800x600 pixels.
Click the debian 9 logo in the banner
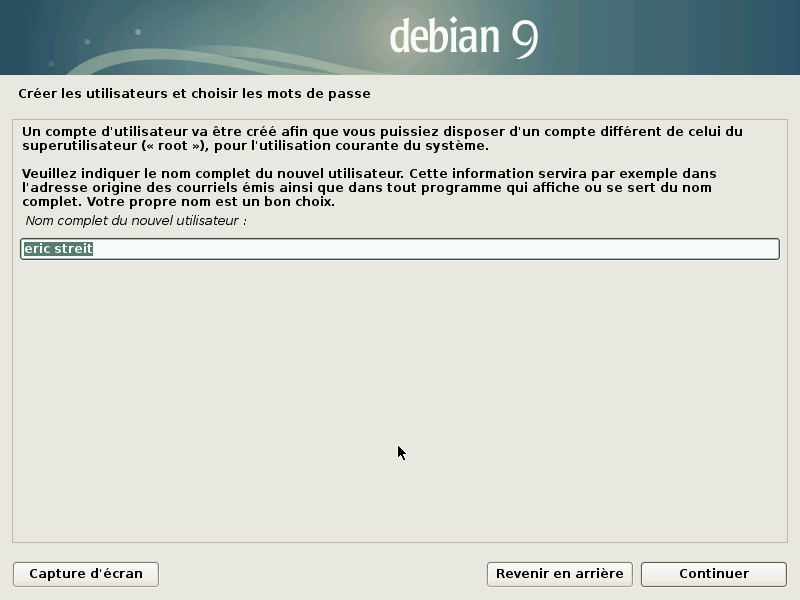tap(460, 37)
